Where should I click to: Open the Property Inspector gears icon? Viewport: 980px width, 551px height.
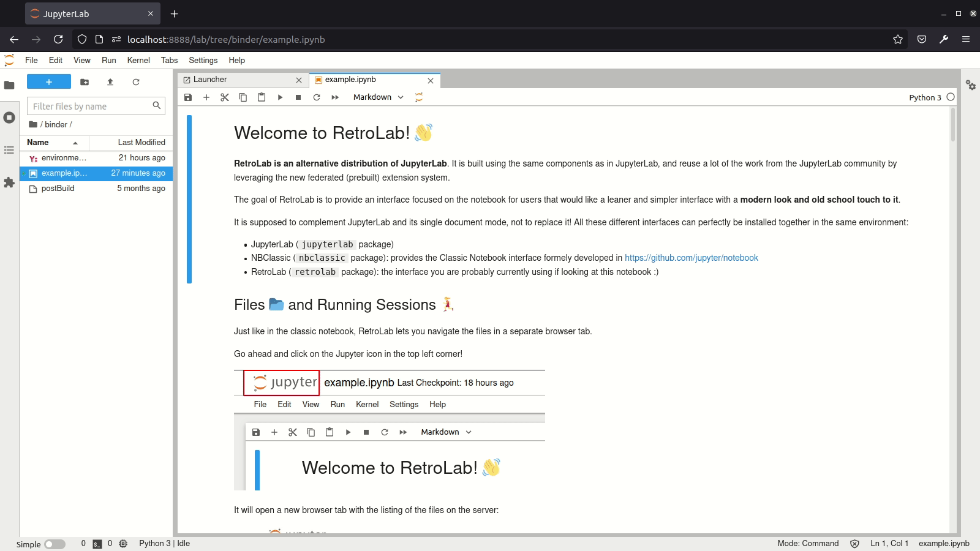pyautogui.click(x=971, y=85)
